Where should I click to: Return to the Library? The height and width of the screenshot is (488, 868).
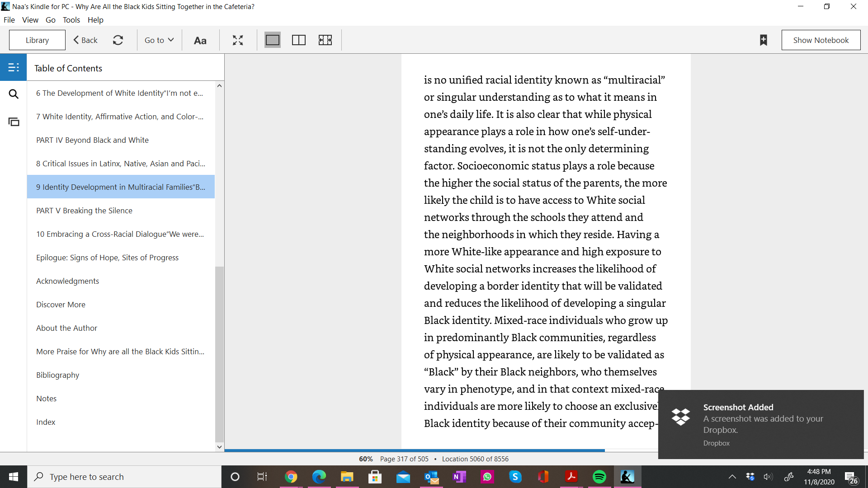37,40
